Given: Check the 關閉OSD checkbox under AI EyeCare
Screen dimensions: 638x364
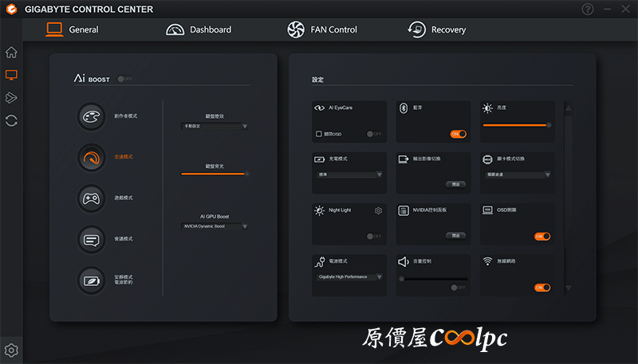Looking at the screenshot, I should click(318, 134).
